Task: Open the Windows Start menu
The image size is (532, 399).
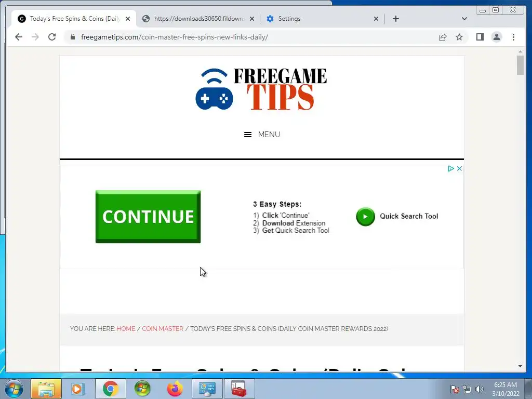Action: [14, 389]
